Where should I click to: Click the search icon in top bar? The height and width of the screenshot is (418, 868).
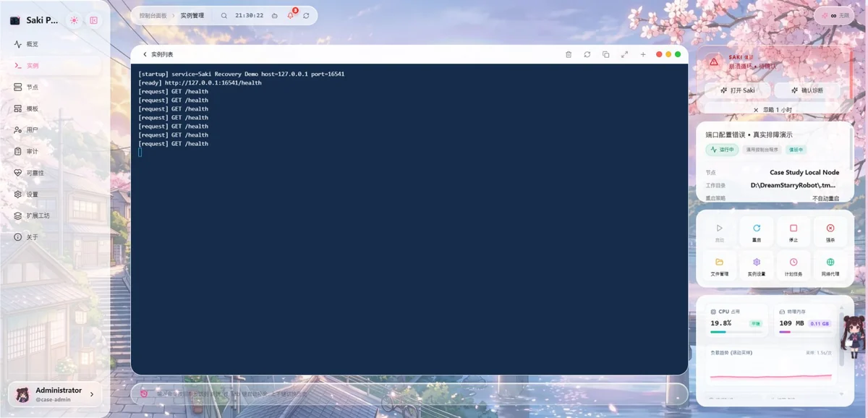(x=224, y=15)
